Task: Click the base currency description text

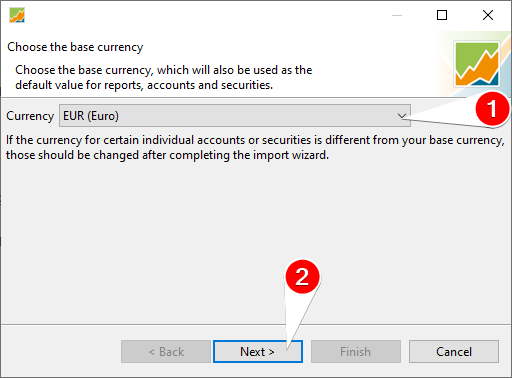Action: 164,77
